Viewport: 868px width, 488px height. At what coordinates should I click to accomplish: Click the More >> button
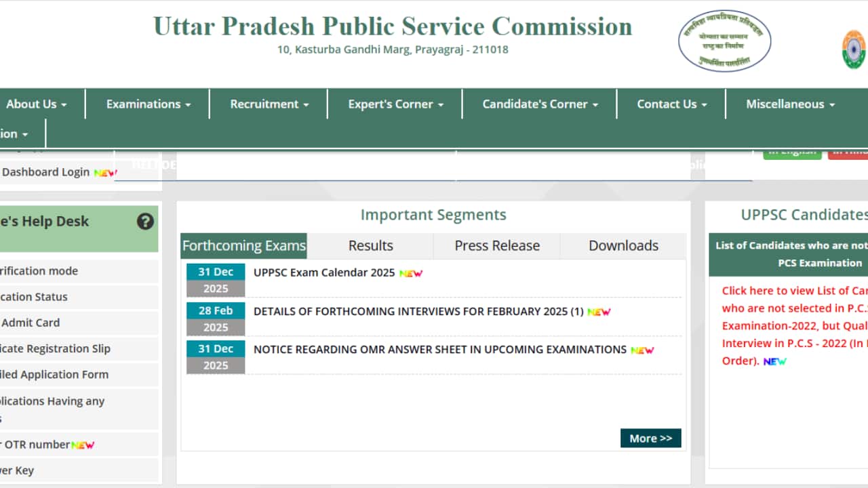[x=650, y=438]
